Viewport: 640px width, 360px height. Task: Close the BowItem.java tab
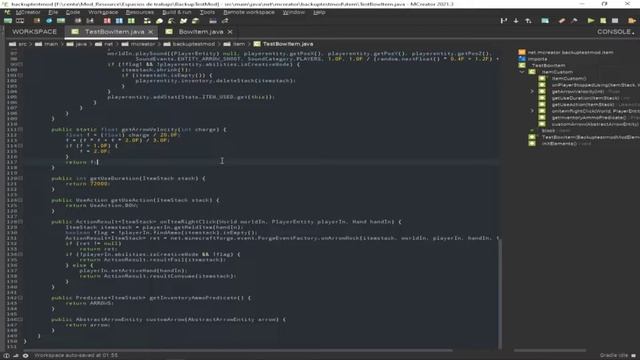click(x=230, y=32)
